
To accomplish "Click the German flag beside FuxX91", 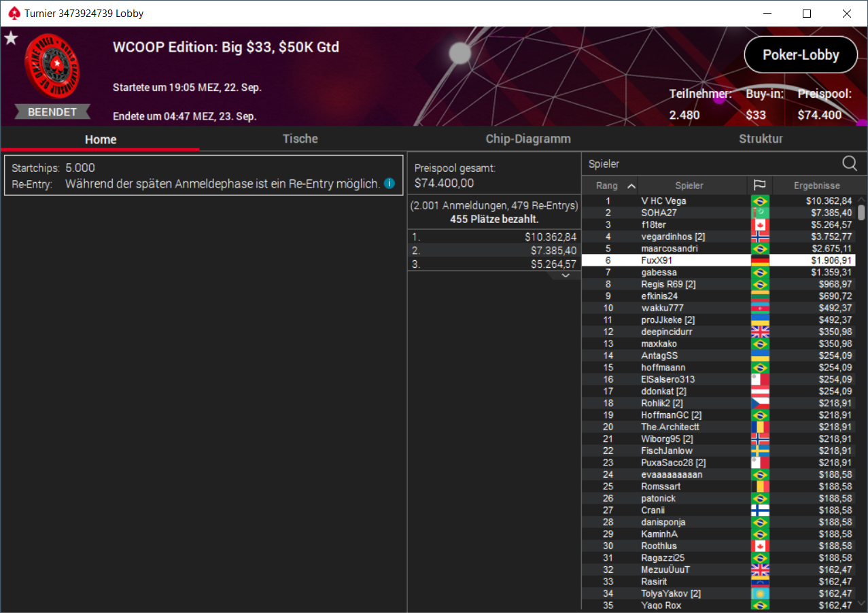I will [x=759, y=260].
